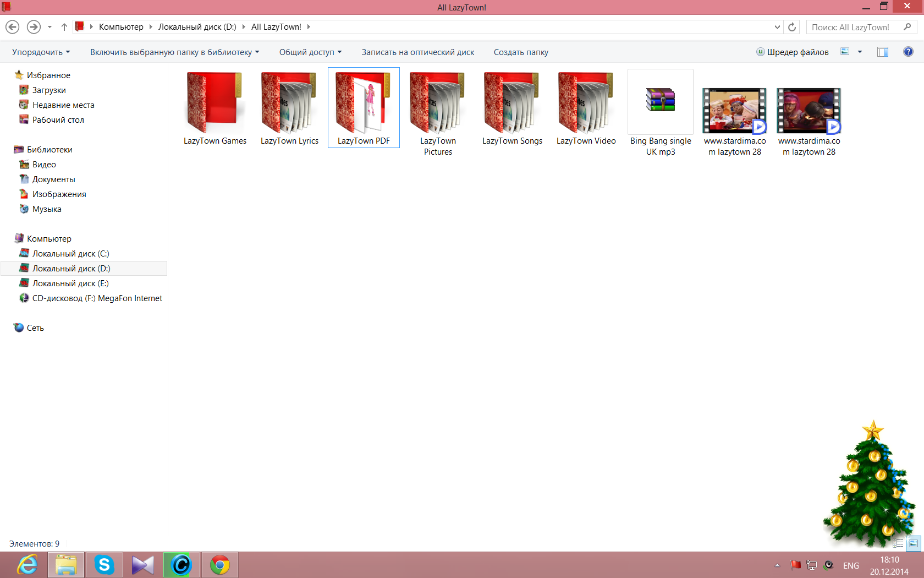
Task: Toggle the preview pane button
Action: [x=883, y=52]
